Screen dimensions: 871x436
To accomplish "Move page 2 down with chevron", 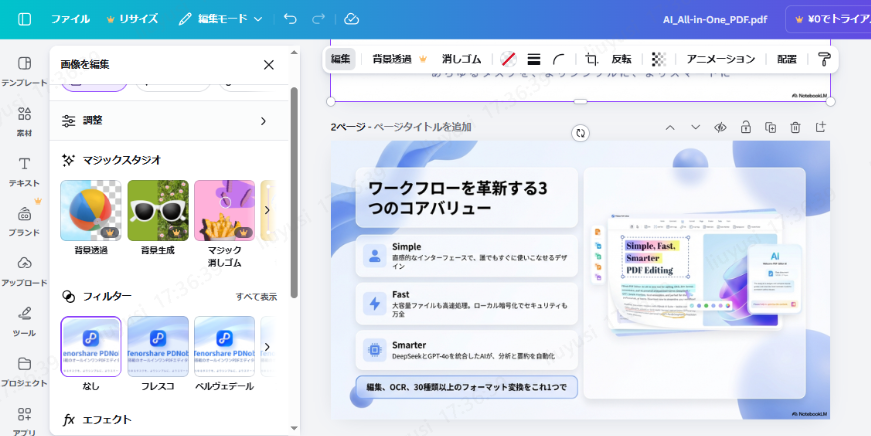I will click(695, 128).
